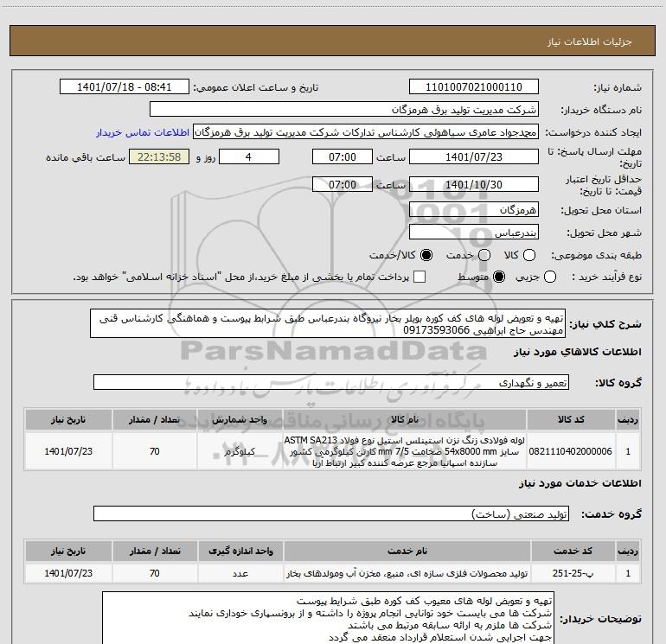Click the price validity date 1401/10/30 field
Screen dimensions: 666x644
point(474,185)
